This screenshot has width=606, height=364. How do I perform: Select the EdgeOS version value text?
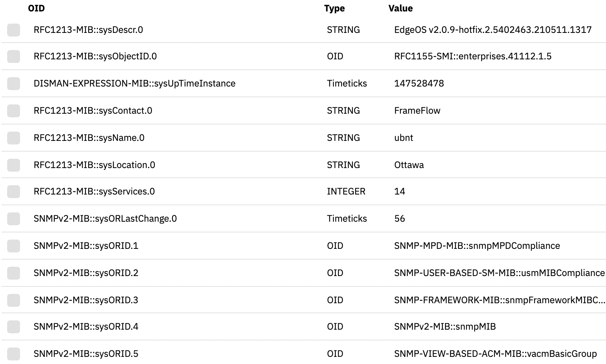tap(493, 30)
